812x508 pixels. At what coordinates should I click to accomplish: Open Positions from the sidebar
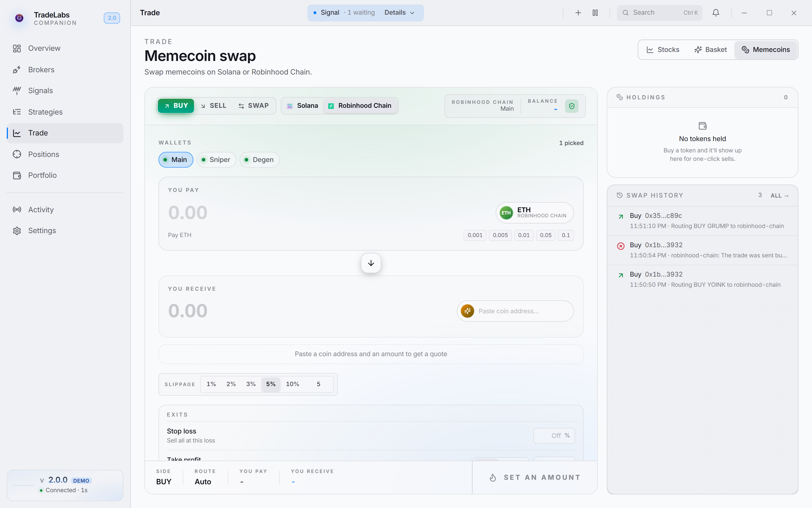click(65, 154)
